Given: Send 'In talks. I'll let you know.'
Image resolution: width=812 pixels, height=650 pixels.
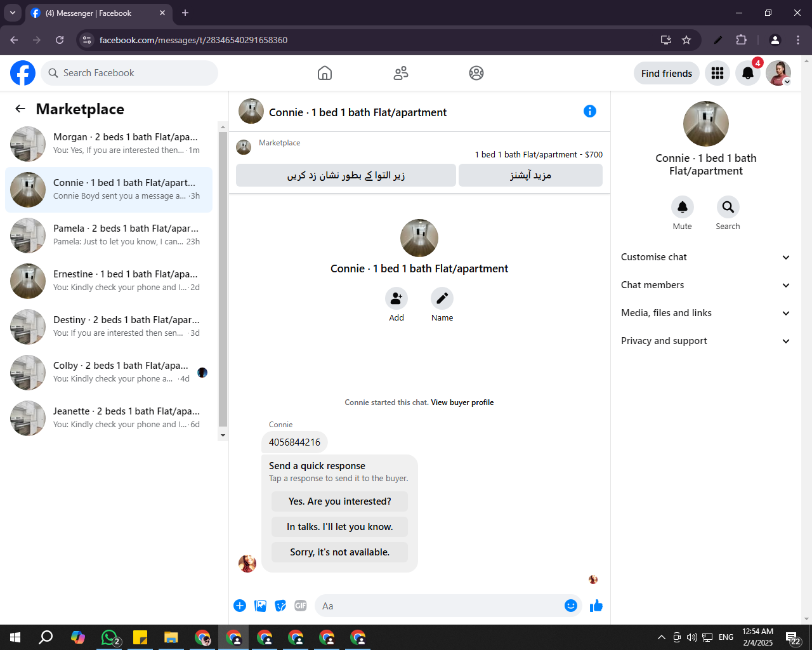Looking at the screenshot, I should tap(340, 527).
